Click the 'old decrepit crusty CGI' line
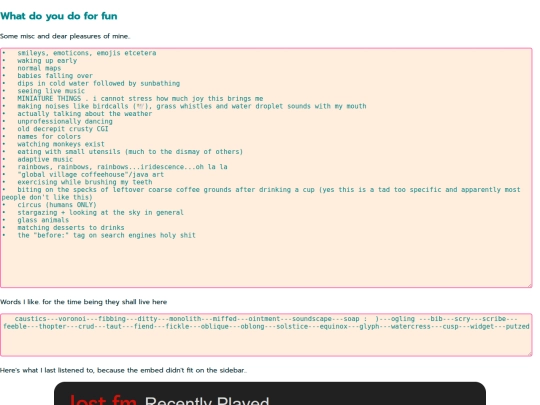Screen dimensions: 540x405 point(63,129)
